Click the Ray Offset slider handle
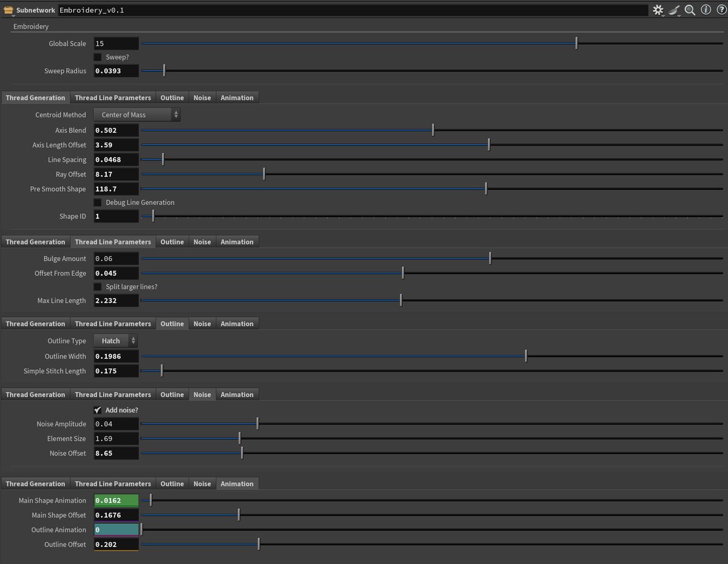Viewport: 728px width, 564px height. tap(264, 174)
